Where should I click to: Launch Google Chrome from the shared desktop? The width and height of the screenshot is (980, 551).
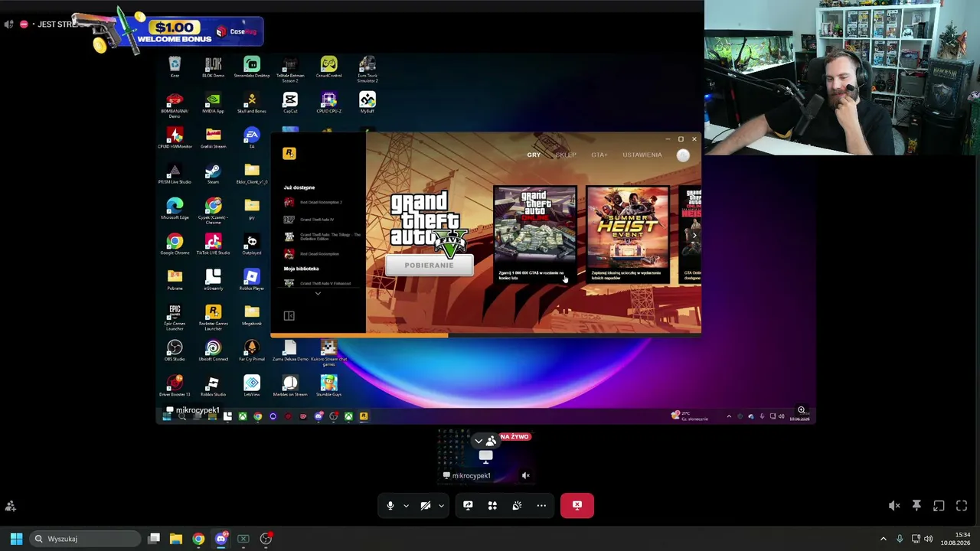pos(175,243)
